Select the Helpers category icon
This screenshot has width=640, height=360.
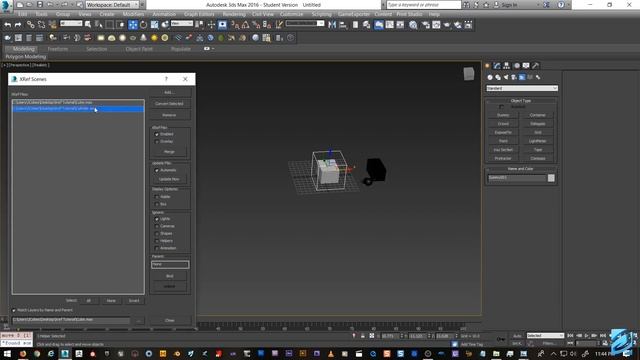click(522, 77)
